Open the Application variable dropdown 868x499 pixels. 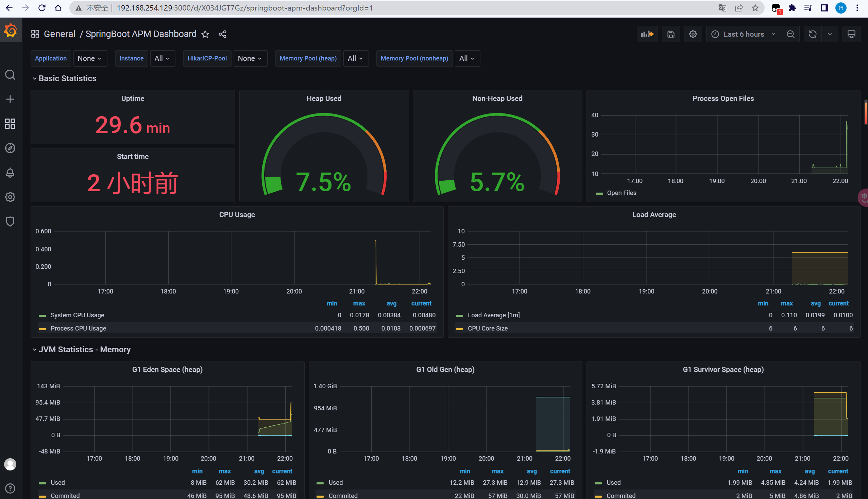pos(90,58)
